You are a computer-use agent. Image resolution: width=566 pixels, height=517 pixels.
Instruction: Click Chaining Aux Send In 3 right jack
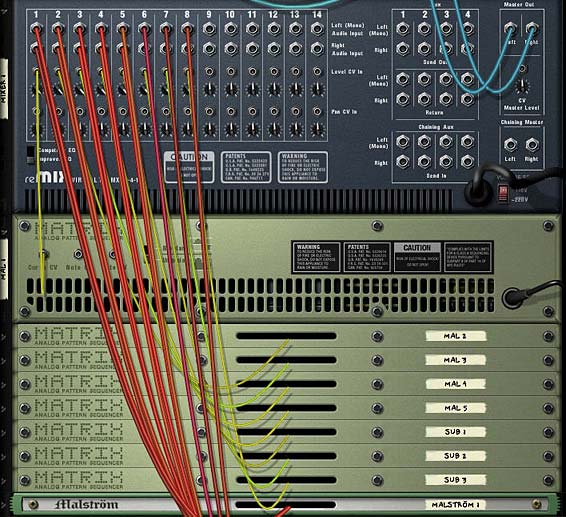pos(446,162)
